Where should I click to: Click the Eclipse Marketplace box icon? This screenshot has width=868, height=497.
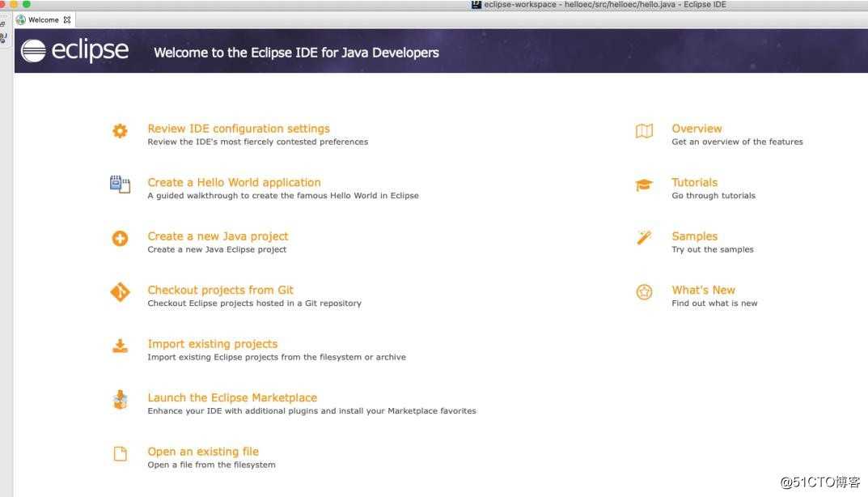120,399
